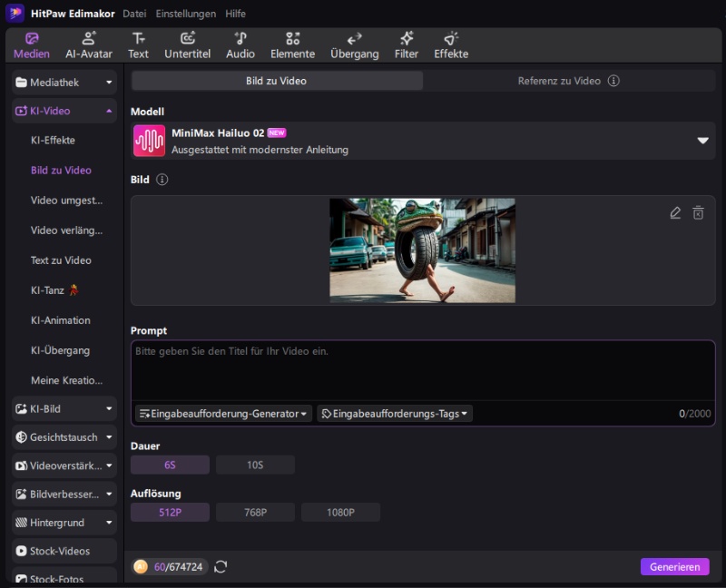Refresh the credits balance icon
The image size is (726, 588).
tap(221, 566)
